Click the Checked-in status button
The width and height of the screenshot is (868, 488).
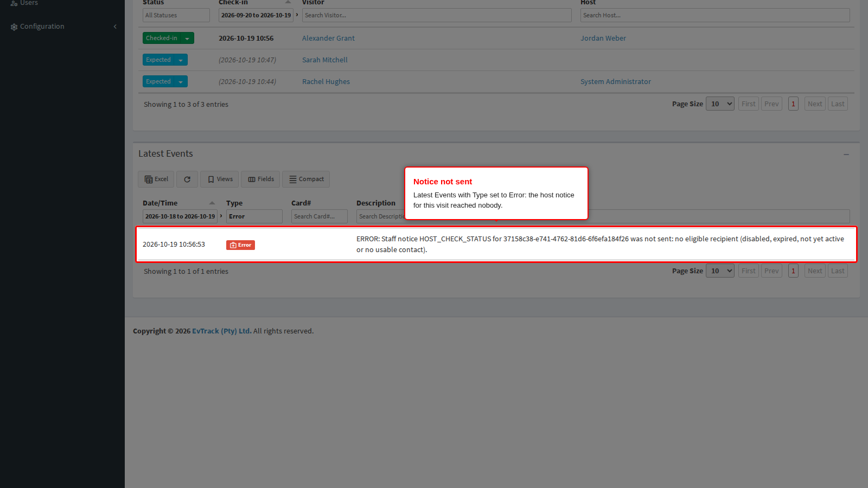162,38
